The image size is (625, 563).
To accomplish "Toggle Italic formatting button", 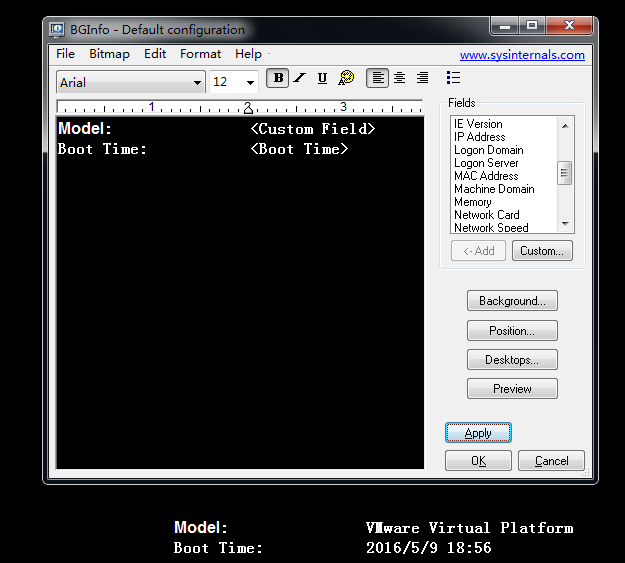I will click(x=299, y=78).
